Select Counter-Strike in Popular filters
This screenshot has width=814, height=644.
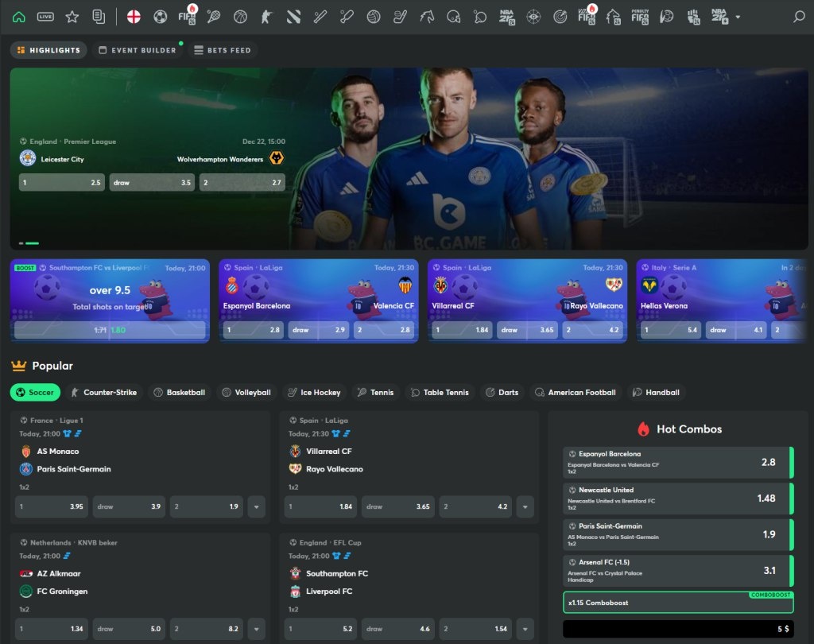[x=104, y=392]
